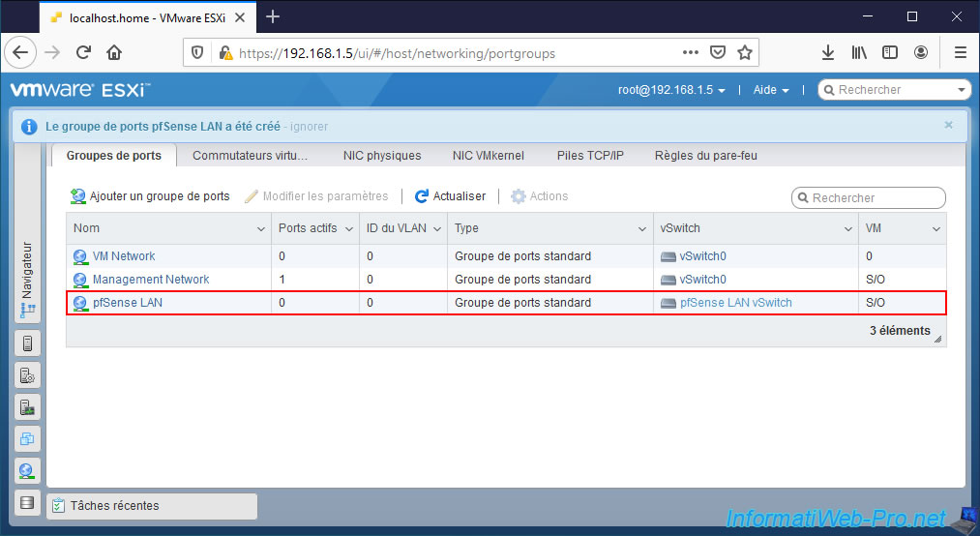Open Manage from navigator sidebar icon
Image resolution: width=980 pixels, height=536 pixels.
(x=27, y=375)
